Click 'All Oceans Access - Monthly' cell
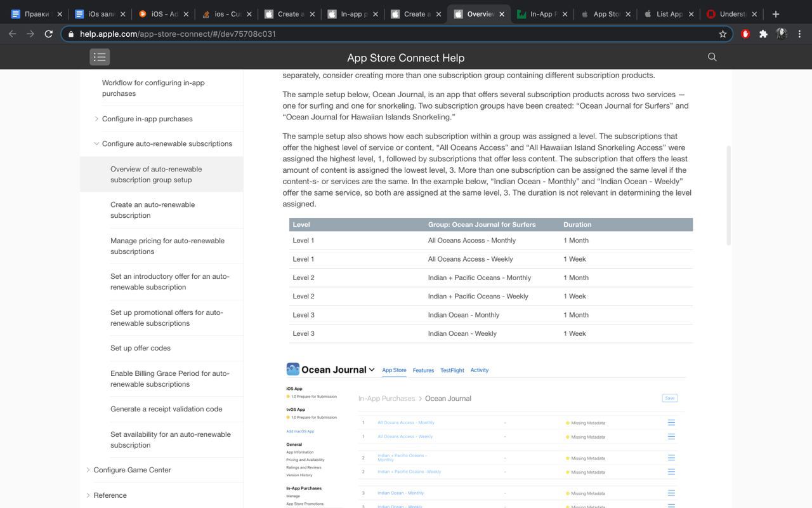Screen dimensions: 812x508 tap(472, 241)
